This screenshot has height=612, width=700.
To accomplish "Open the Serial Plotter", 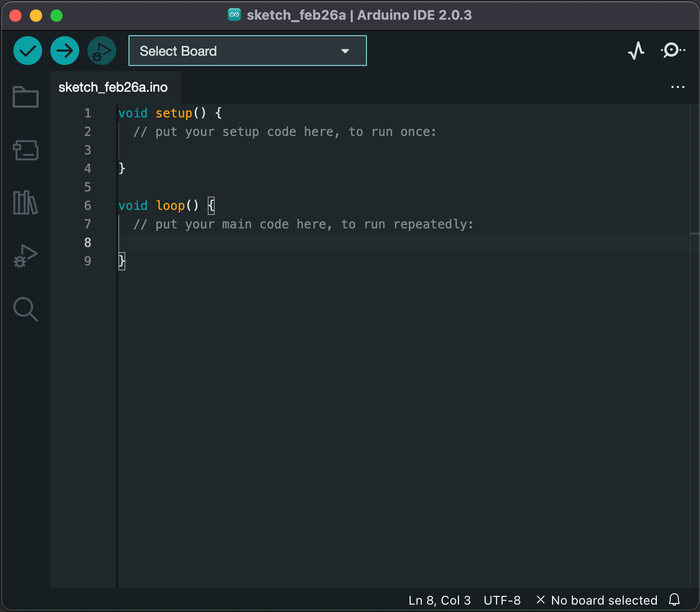I will click(x=636, y=51).
